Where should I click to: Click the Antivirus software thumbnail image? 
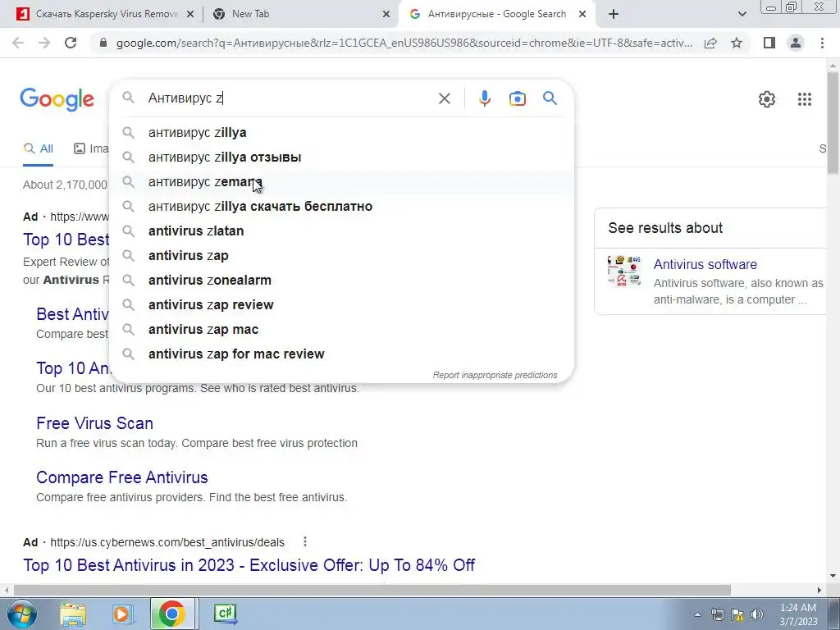(x=624, y=271)
